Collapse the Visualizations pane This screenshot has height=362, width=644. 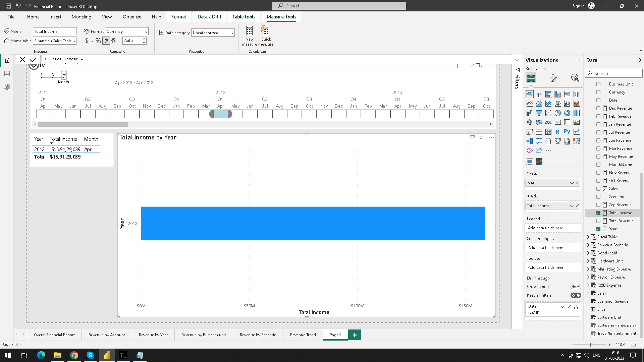pyautogui.click(x=578, y=60)
